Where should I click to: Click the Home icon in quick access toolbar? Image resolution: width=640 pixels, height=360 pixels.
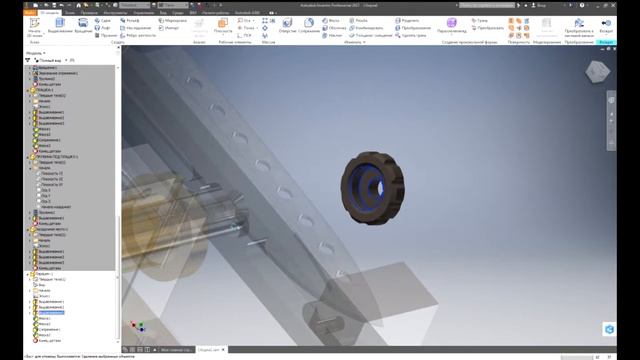pyautogui.click(x=78, y=5)
